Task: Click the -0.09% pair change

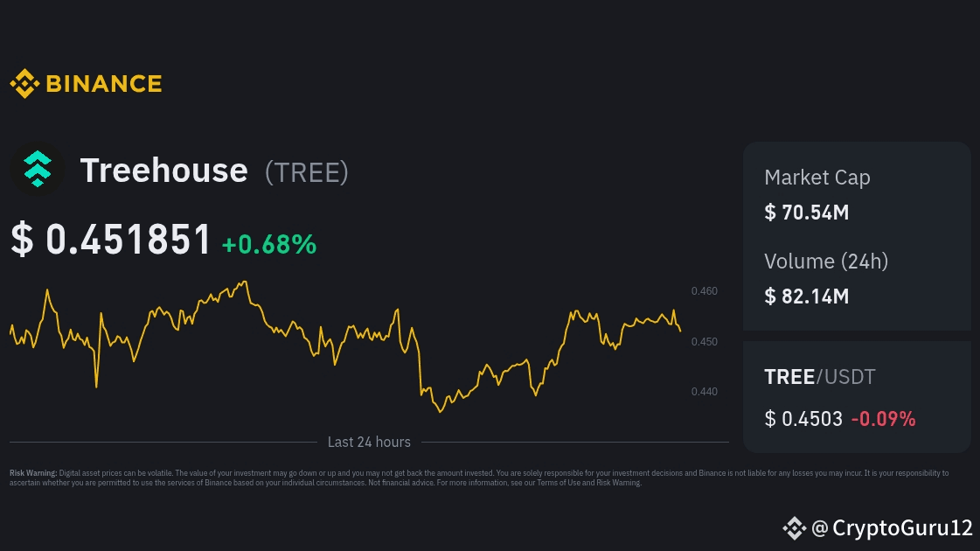Action: (883, 418)
